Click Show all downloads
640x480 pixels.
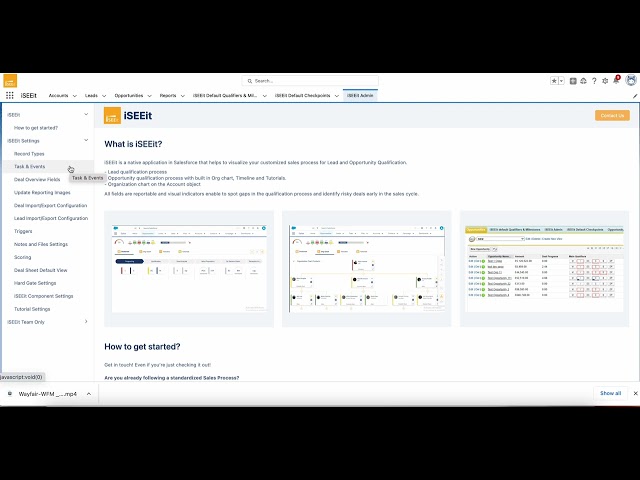pyautogui.click(x=611, y=393)
